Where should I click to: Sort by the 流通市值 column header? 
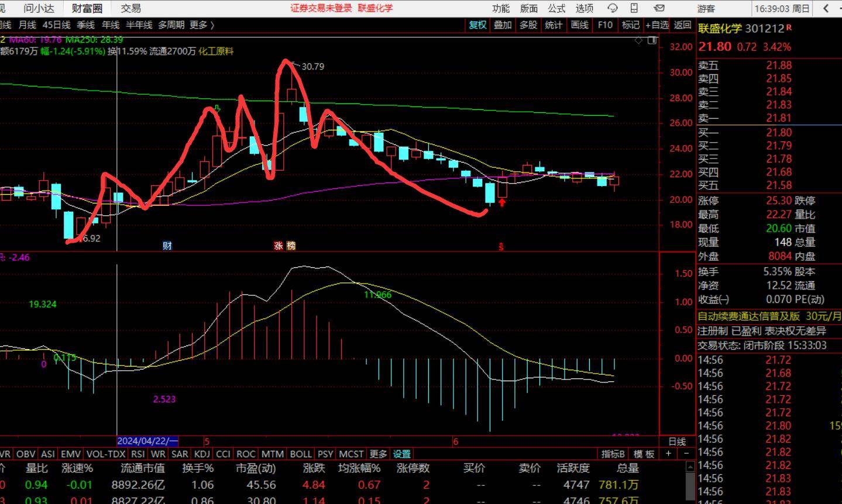pos(143,468)
